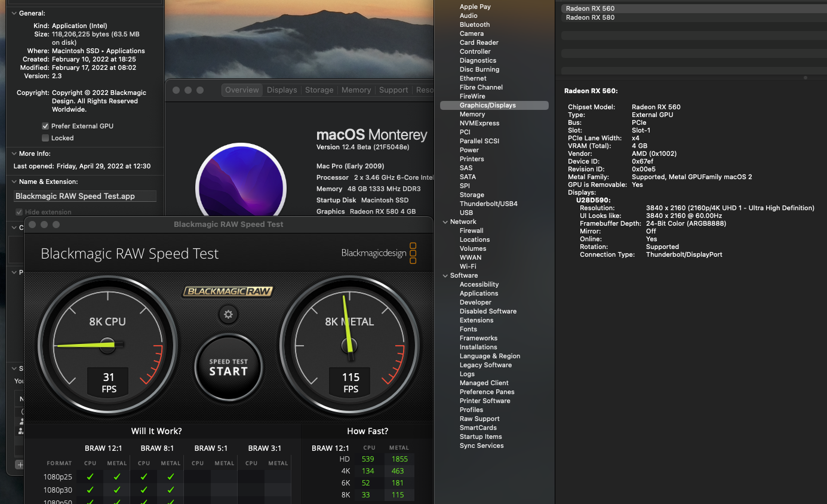The width and height of the screenshot is (827, 504).
Task: Select Extensions under Software
Action: tap(476, 320)
